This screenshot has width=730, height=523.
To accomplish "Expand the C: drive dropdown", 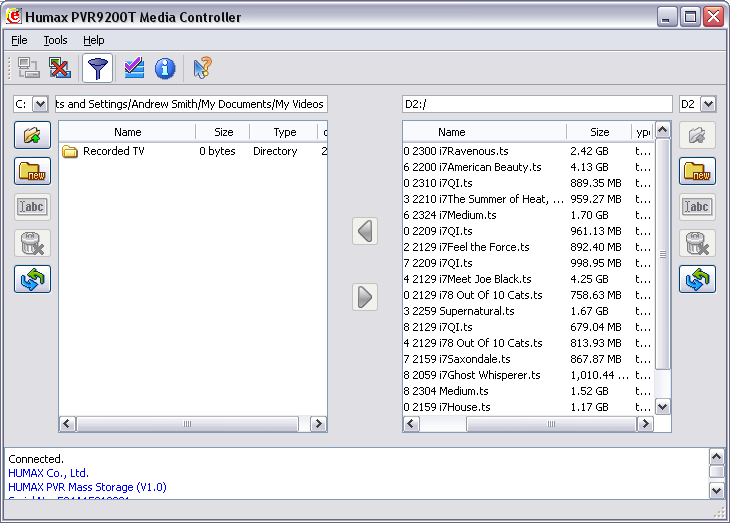I will [41, 104].
